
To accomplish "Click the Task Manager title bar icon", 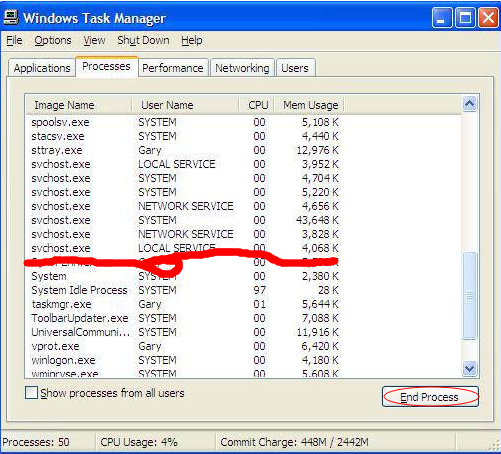I will point(11,17).
